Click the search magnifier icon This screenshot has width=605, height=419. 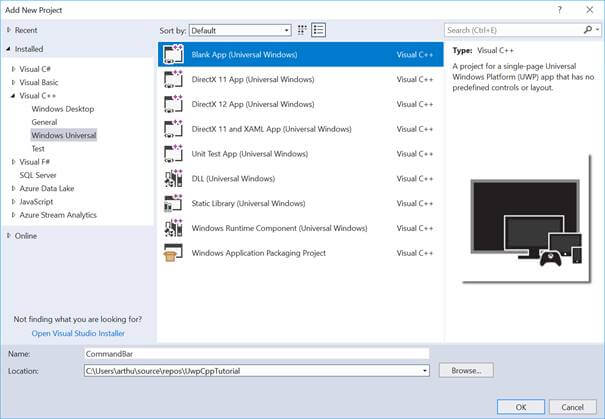pyautogui.click(x=588, y=30)
